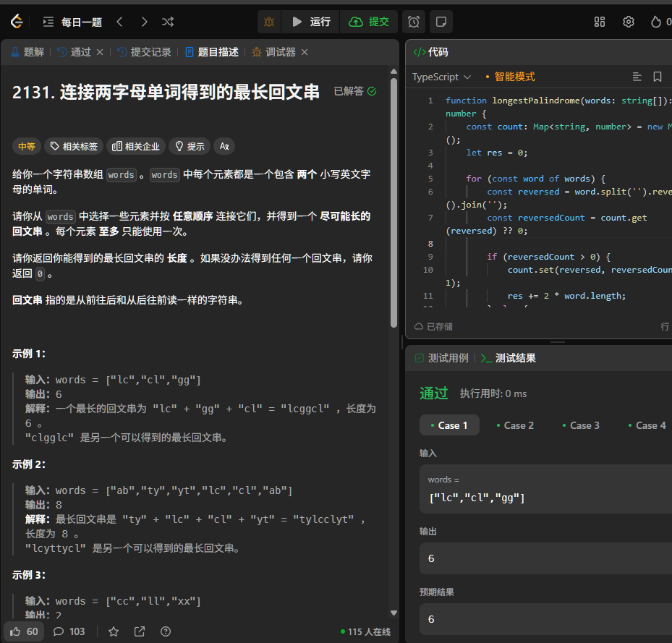672x643 pixels.
Task: Click the format code icon
Action: (x=637, y=77)
